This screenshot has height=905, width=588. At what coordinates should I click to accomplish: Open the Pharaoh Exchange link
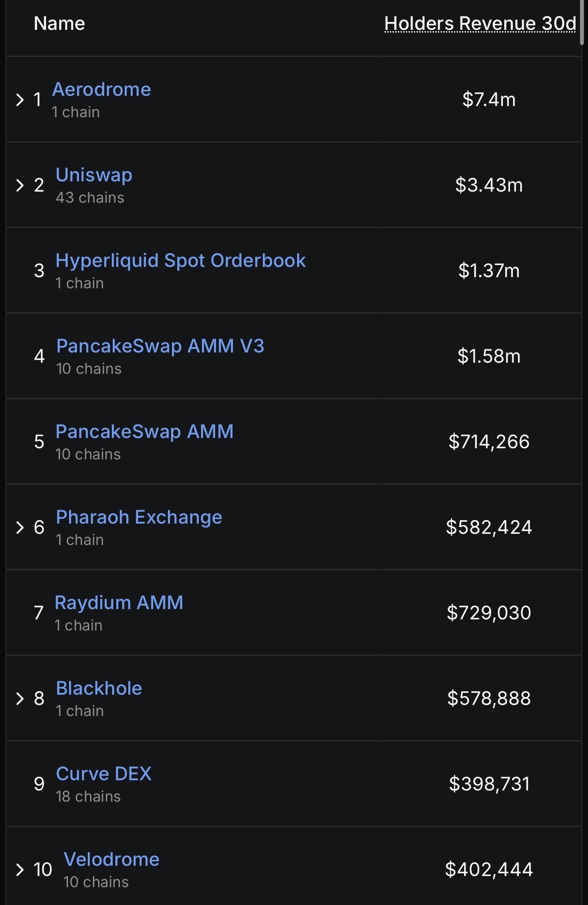tap(139, 517)
